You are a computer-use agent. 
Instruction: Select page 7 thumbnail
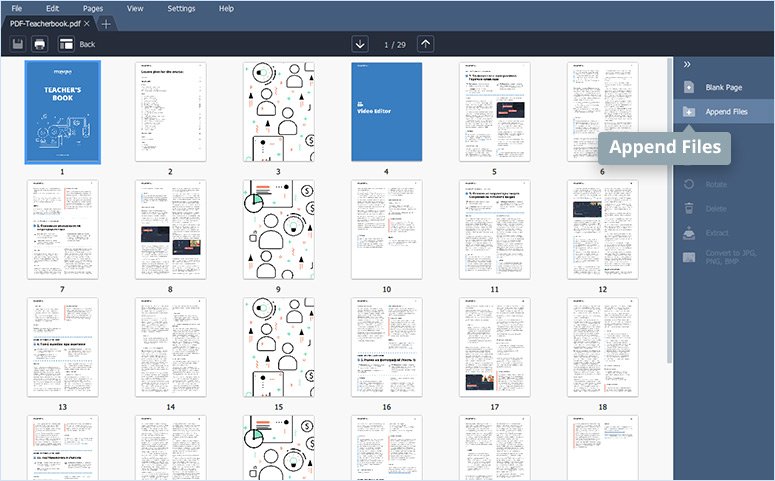tap(63, 229)
